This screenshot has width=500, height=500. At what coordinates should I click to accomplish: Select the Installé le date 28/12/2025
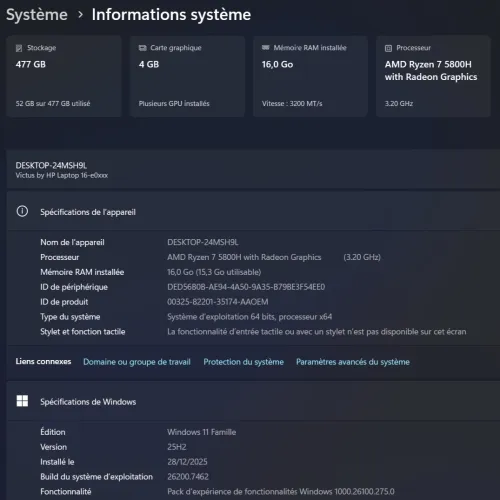pos(187,462)
